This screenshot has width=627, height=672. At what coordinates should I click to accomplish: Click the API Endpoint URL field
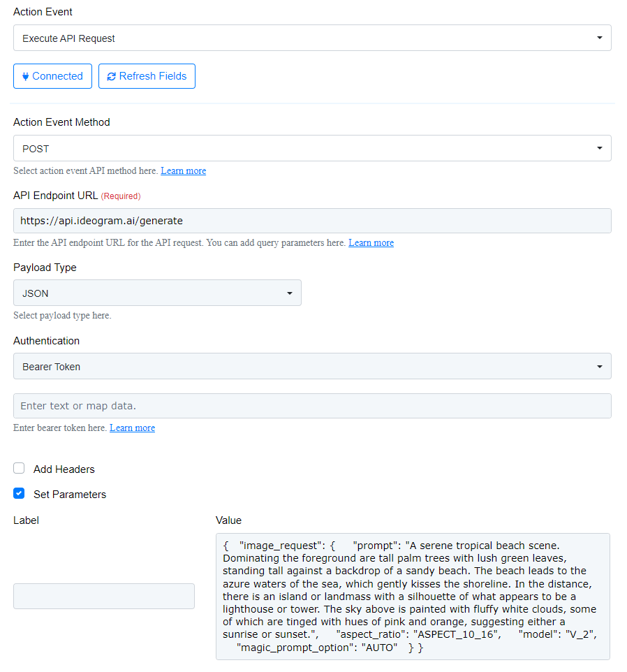pos(312,221)
